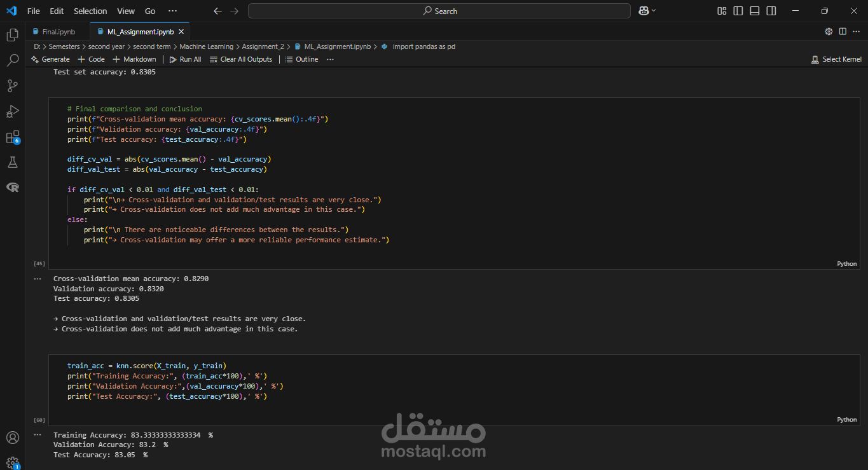
Task: Click execution count [45] label
Action: [x=39, y=263]
